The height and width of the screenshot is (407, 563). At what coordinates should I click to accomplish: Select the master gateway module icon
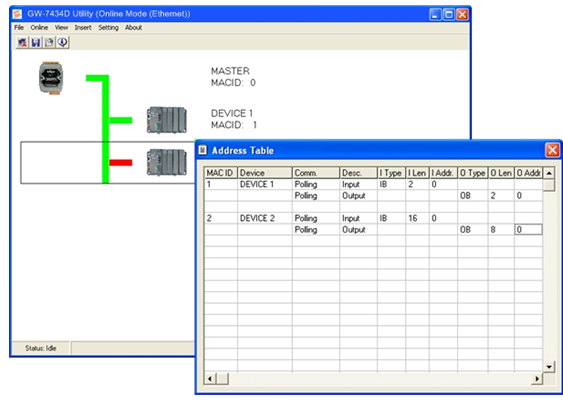51,78
